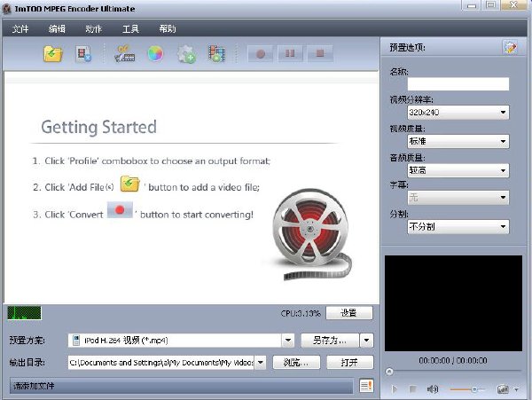
Task: Expand the 字幕 dropdown
Action: (x=458, y=198)
